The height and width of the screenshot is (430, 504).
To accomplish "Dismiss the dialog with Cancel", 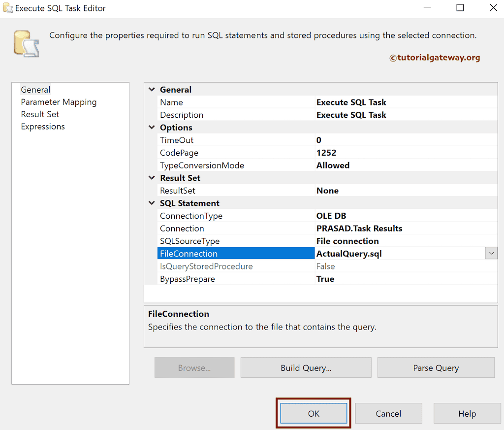I will [388, 413].
